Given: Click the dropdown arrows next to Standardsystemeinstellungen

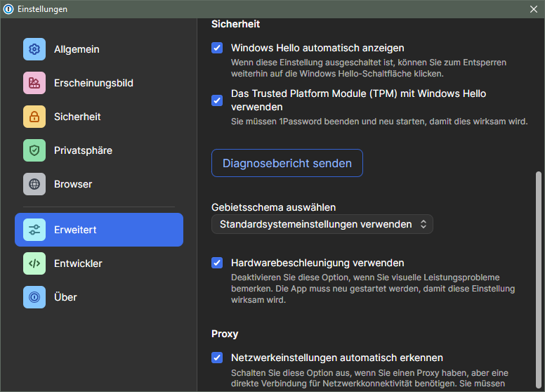Looking at the screenshot, I should tap(423, 225).
